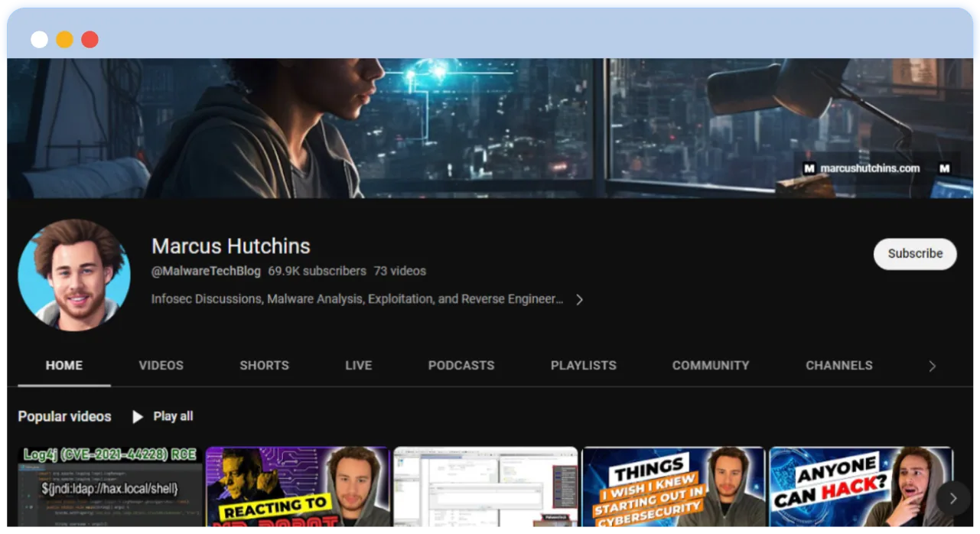Open the COMMUNITY tab
980x534 pixels.
[x=711, y=365]
